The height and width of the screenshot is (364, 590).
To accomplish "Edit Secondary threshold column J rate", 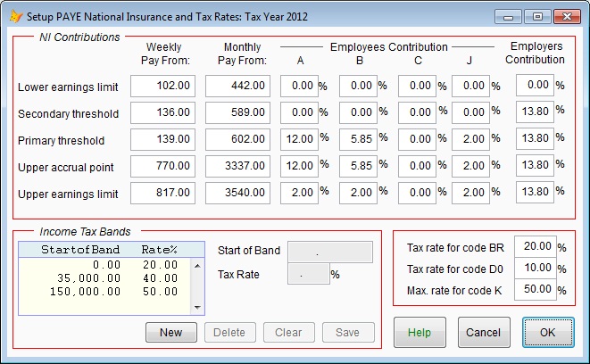I will (x=470, y=112).
